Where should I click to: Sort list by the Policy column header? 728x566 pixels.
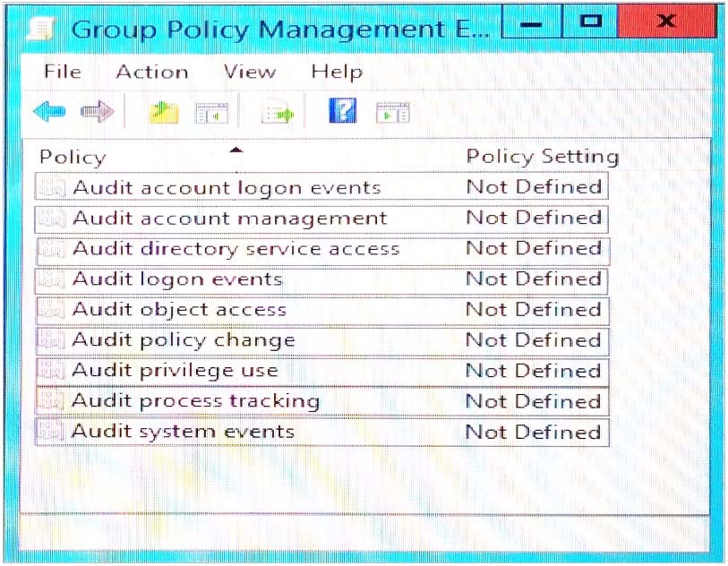73,157
